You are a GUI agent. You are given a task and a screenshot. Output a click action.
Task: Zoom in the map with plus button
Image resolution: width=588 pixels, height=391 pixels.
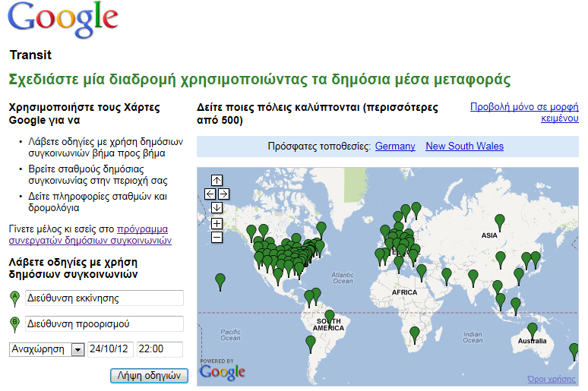(x=217, y=224)
